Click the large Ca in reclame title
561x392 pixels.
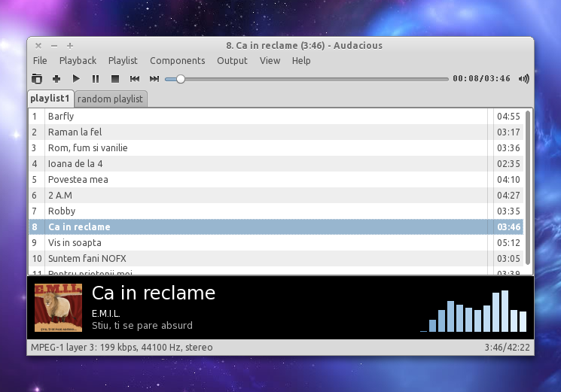[154, 293]
